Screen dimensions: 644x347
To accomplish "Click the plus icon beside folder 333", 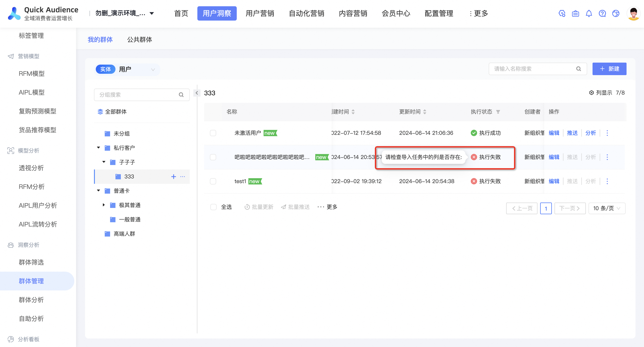I will pyautogui.click(x=173, y=177).
